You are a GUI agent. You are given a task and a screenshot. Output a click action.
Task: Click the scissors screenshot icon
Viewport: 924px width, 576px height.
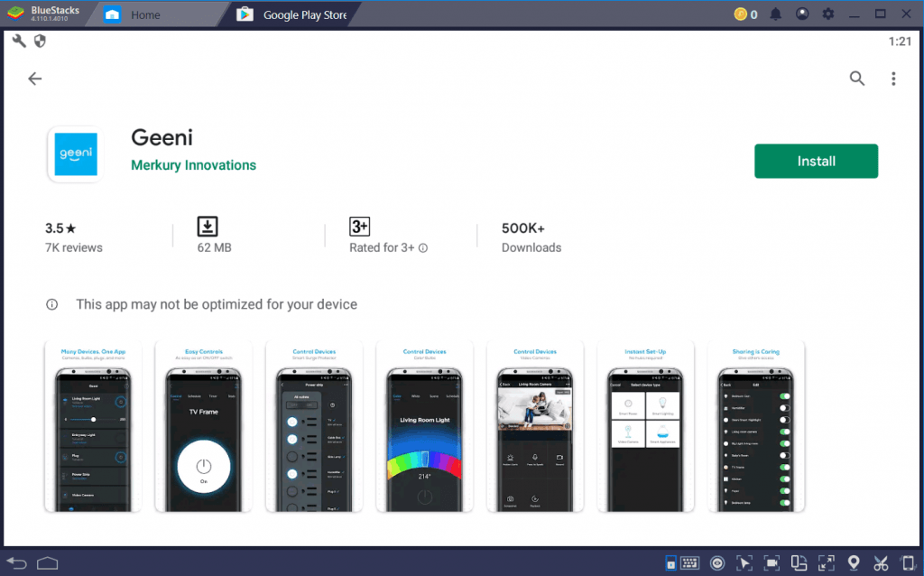point(881,563)
